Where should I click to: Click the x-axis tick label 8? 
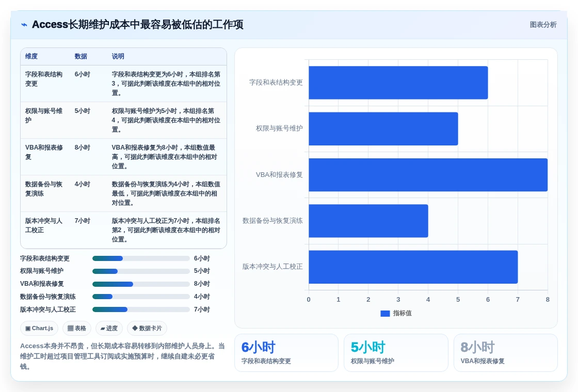[x=548, y=300]
